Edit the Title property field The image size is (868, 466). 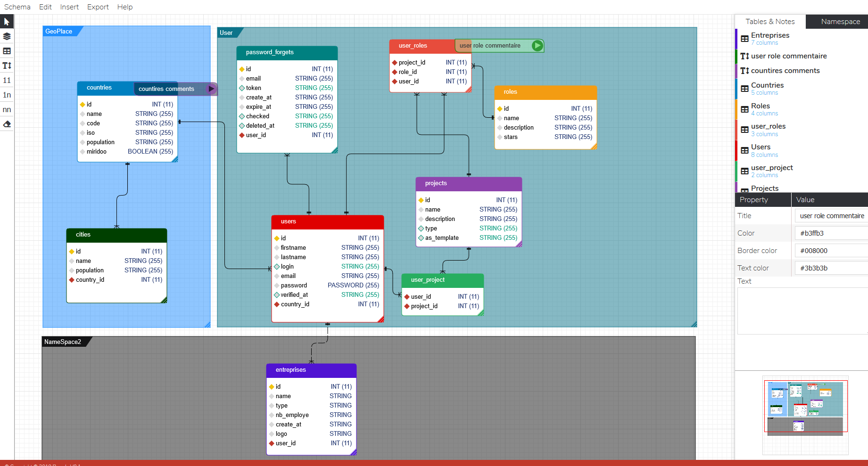[x=831, y=216]
